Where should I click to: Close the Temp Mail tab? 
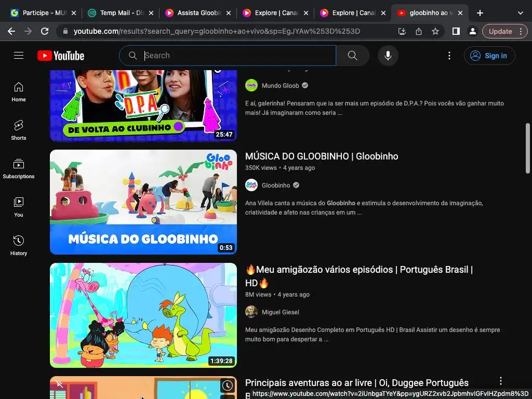pos(151,13)
